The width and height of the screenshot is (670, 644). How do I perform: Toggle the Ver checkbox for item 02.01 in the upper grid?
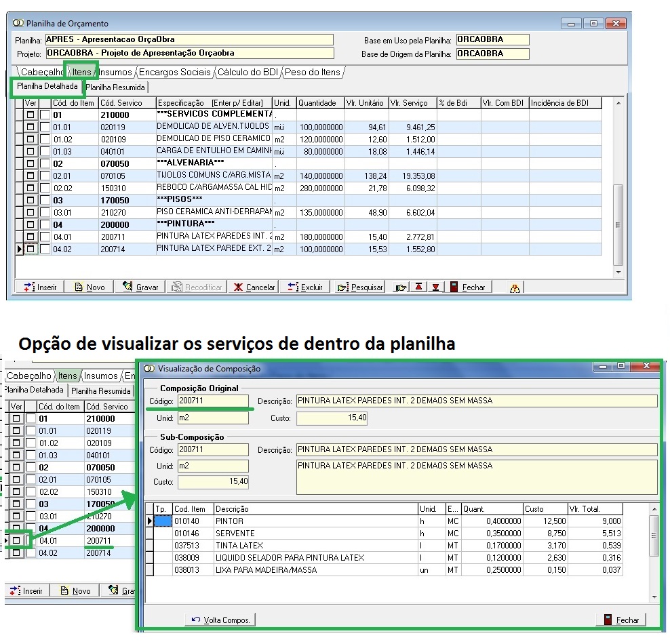point(31,176)
